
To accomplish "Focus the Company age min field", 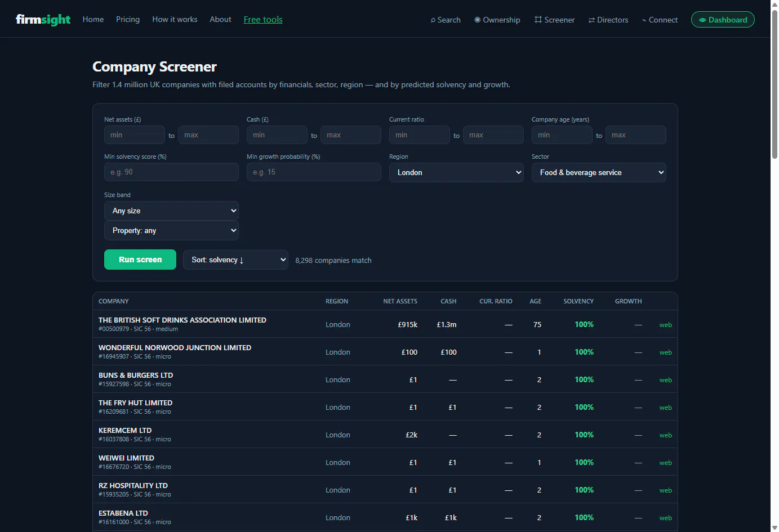I will (562, 135).
